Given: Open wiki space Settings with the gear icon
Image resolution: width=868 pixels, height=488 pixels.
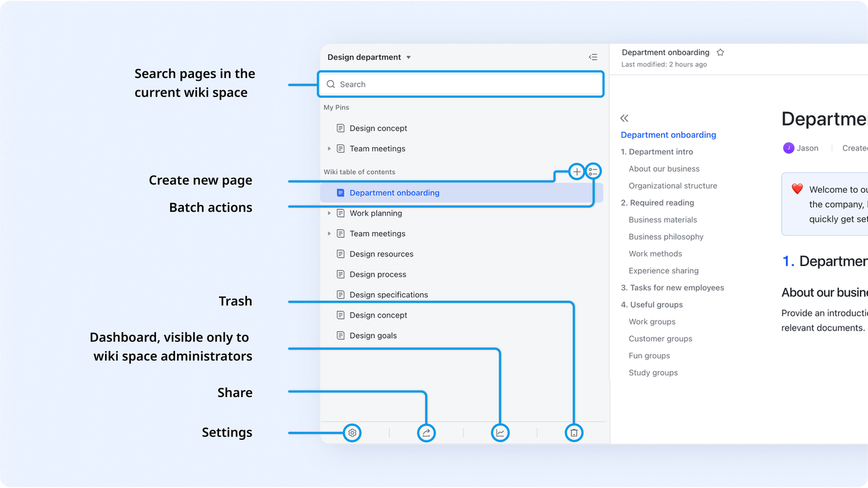Looking at the screenshot, I should (352, 432).
